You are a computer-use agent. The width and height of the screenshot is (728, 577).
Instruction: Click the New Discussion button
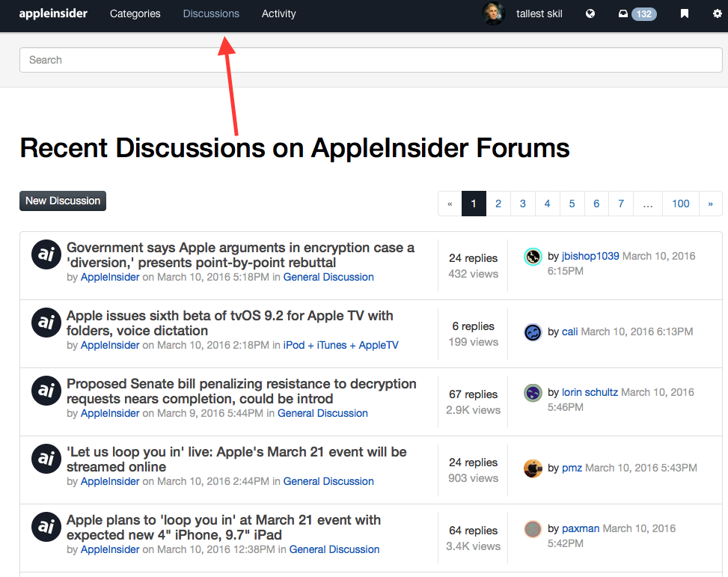tap(63, 201)
